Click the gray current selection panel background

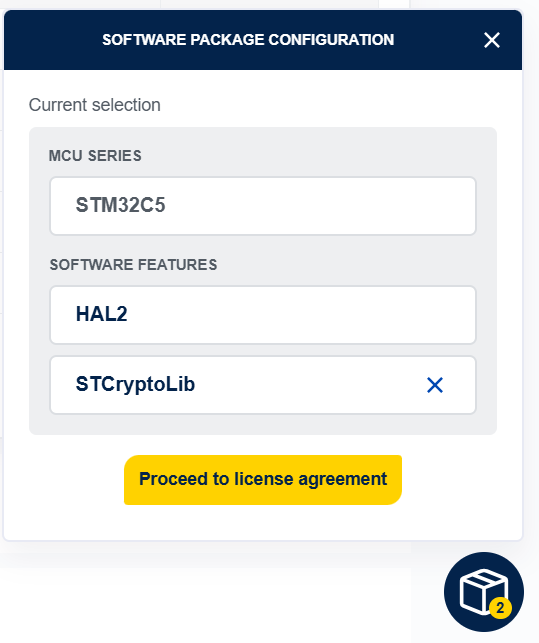tap(263, 424)
